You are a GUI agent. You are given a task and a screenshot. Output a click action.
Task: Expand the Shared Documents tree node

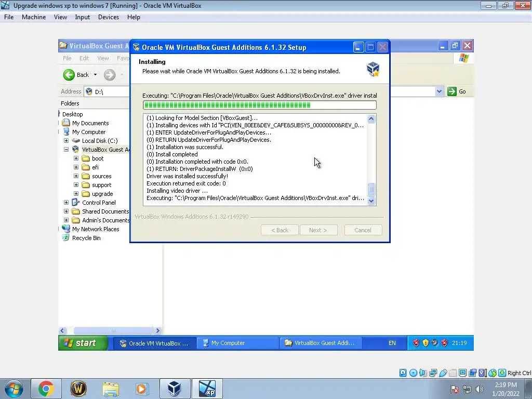pyautogui.click(x=66, y=211)
